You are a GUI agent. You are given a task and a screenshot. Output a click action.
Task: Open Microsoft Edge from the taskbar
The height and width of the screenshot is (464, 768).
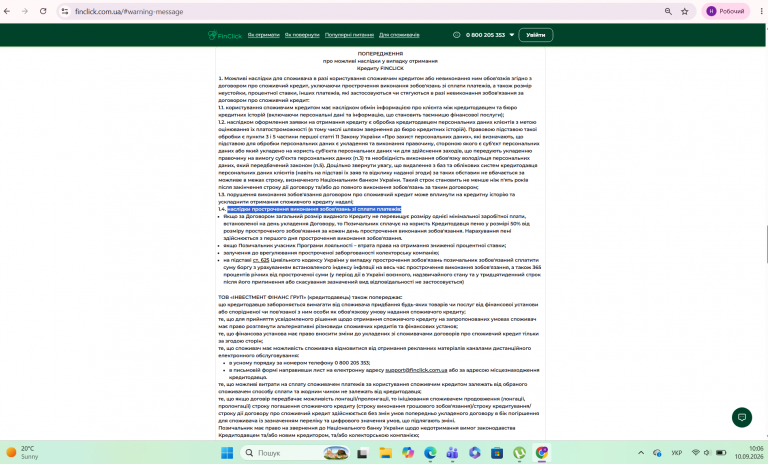pos(430,453)
